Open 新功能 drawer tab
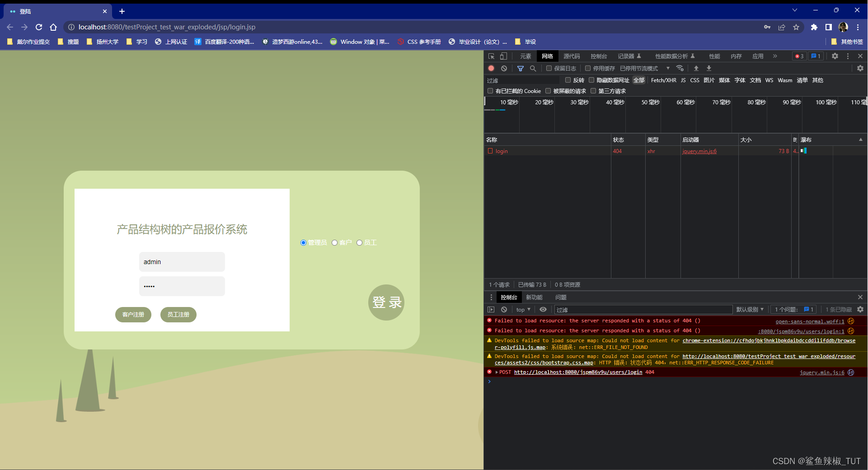This screenshot has height=470, width=868. point(534,297)
